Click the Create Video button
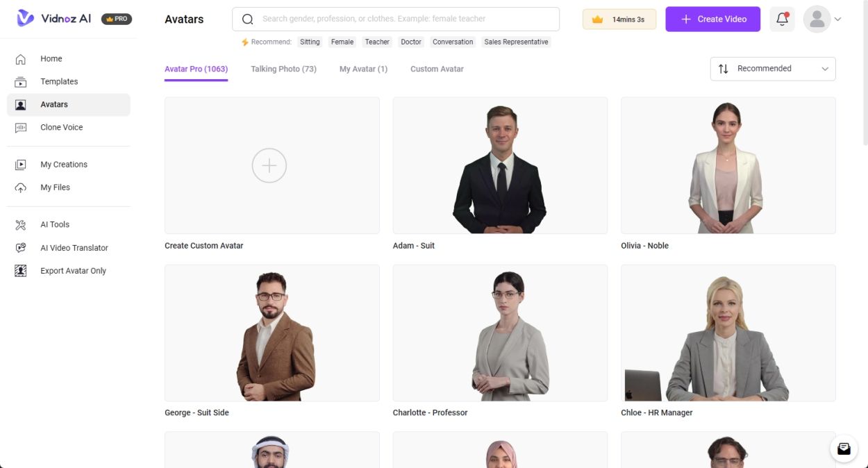The image size is (868, 468). coord(712,19)
